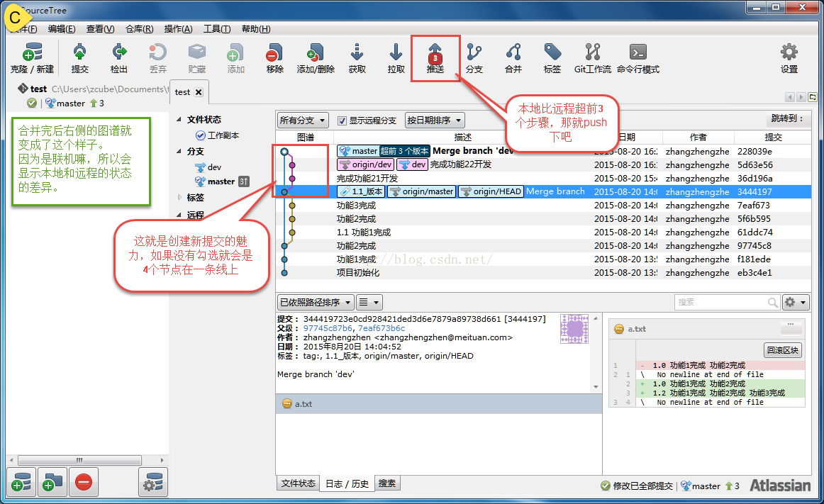Open the 已依照路径排序 dropdown
The image size is (824, 504).
tap(316, 302)
